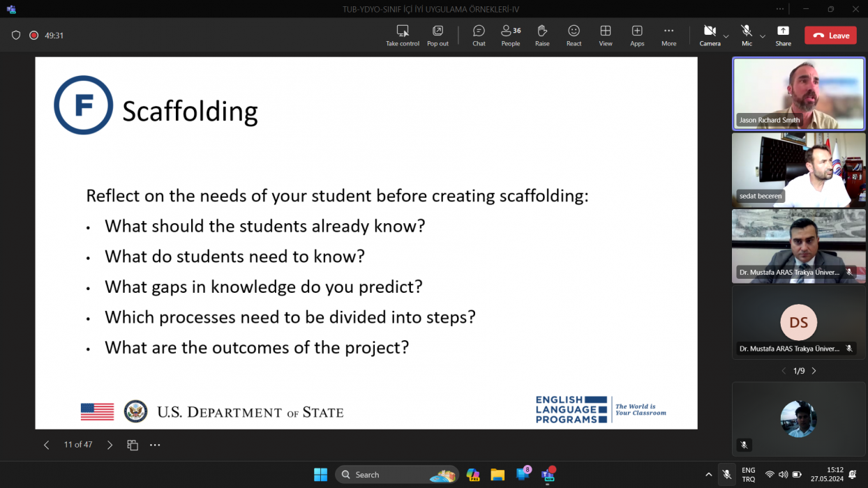Unmute the Mic in toolbar
868x488 pixels.
coord(747,31)
